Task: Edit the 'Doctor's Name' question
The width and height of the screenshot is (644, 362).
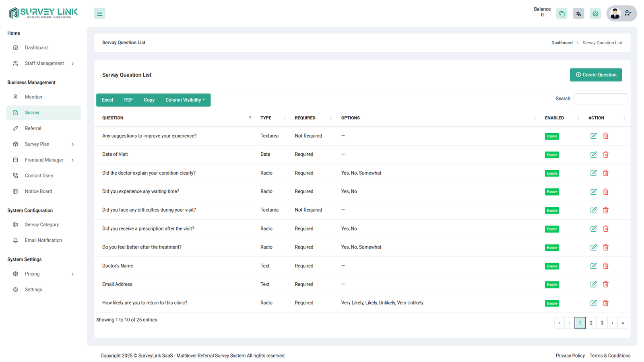Action: coord(593,266)
